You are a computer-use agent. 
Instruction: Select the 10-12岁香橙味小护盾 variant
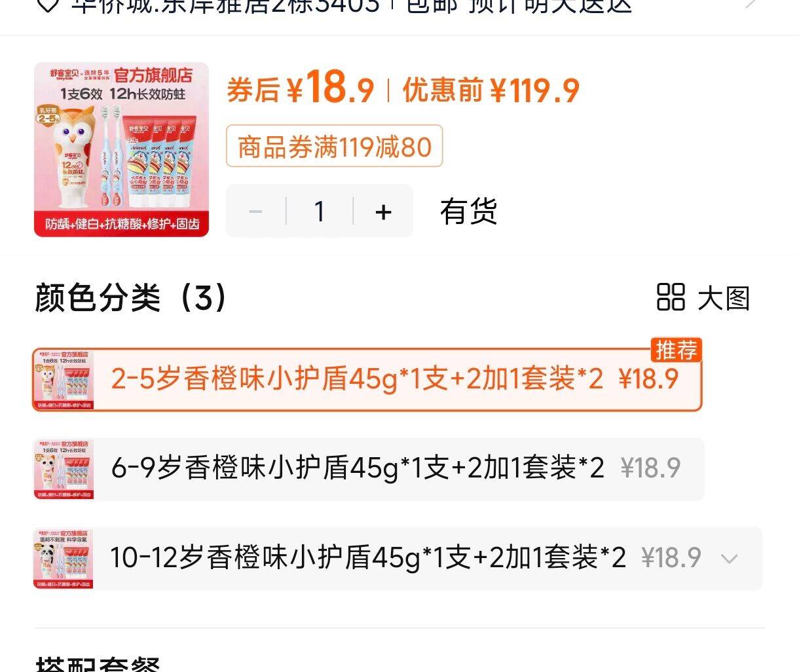[x=398, y=559]
